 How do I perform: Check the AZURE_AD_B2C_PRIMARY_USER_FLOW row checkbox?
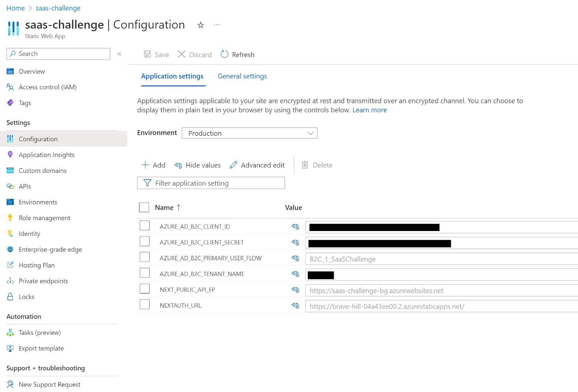pos(144,257)
